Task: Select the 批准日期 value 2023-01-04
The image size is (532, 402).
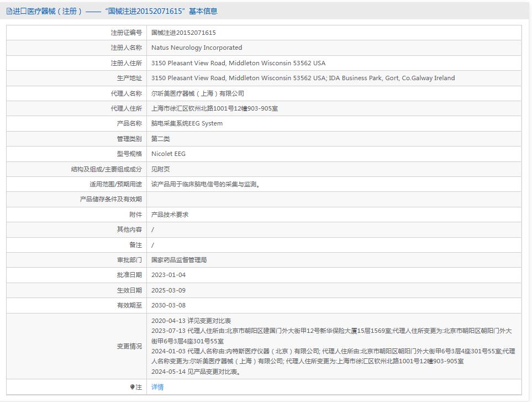Action: [170, 274]
